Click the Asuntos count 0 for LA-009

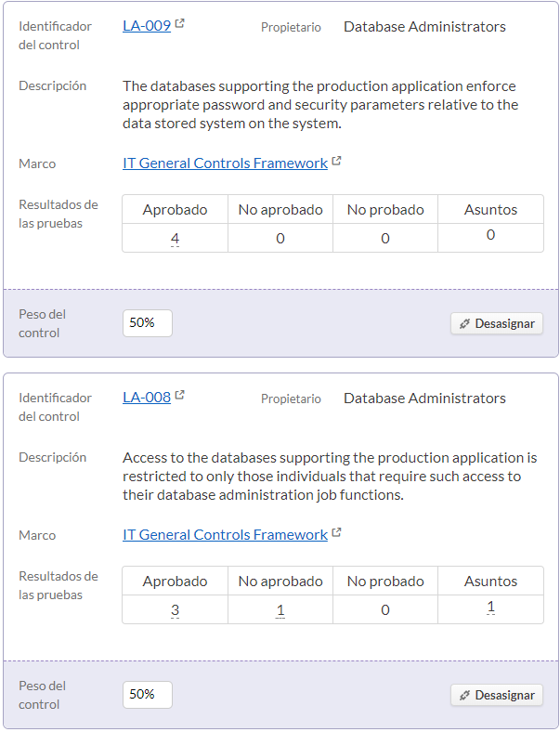click(x=490, y=235)
